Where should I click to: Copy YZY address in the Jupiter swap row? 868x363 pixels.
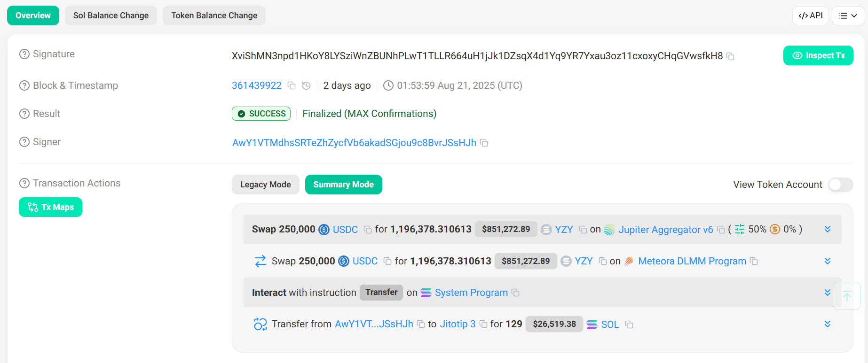583,230
